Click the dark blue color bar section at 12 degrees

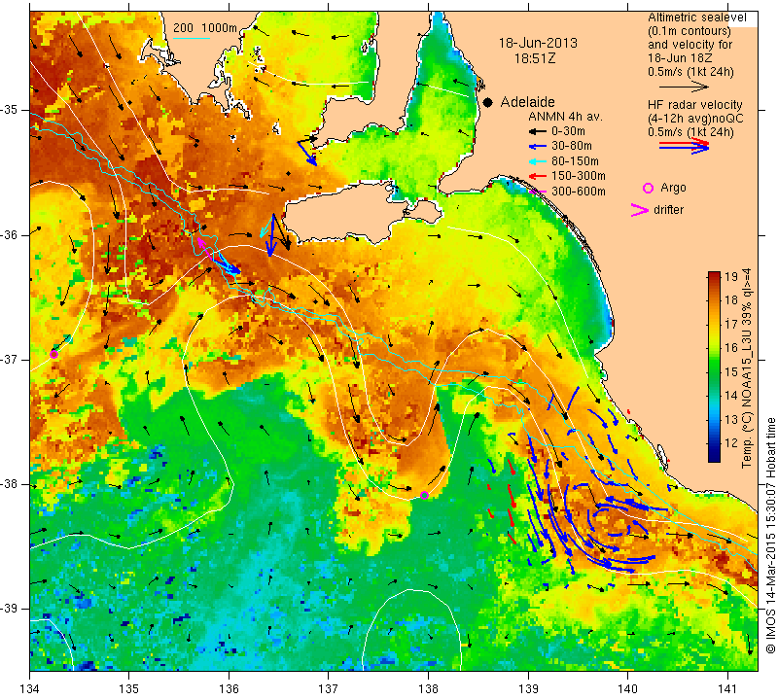tap(714, 443)
